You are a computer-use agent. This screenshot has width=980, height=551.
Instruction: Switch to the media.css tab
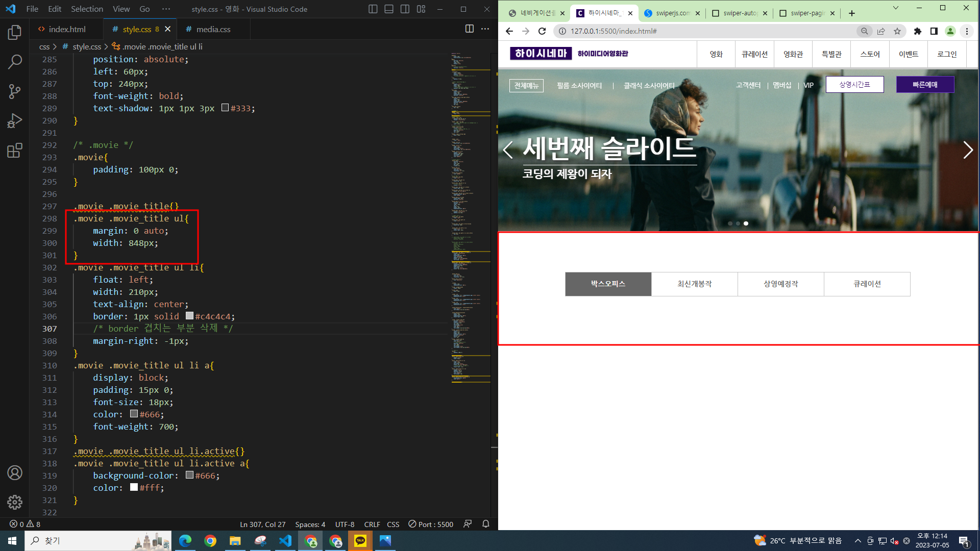coord(213,30)
